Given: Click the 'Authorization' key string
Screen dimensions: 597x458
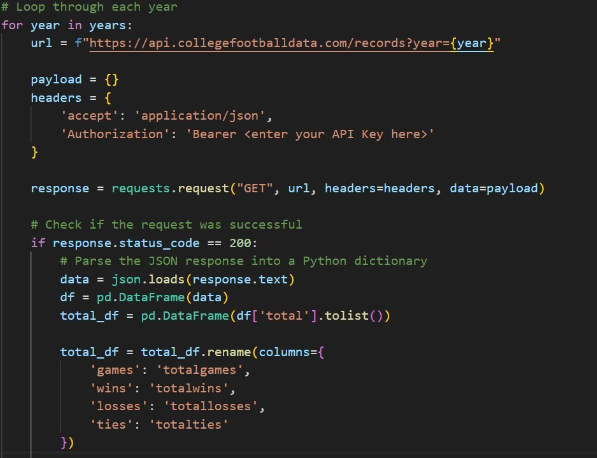Looking at the screenshot, I should [115, 134].
